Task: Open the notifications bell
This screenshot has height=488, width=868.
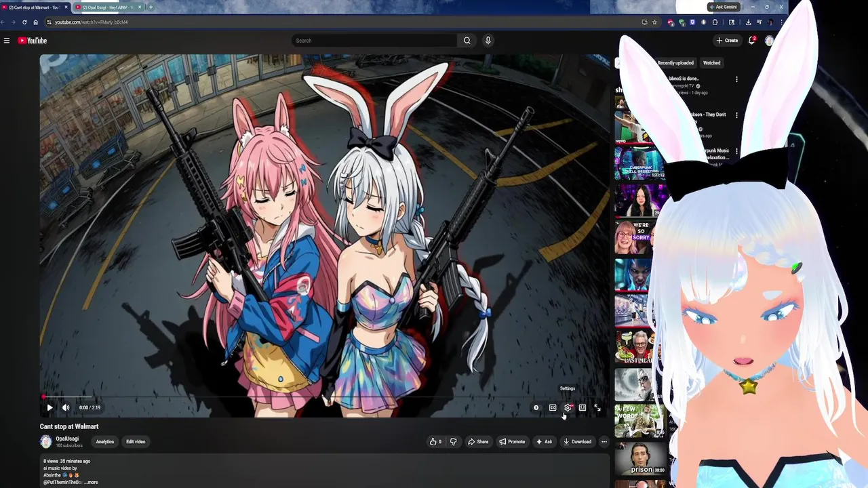Action: [751, 41]
